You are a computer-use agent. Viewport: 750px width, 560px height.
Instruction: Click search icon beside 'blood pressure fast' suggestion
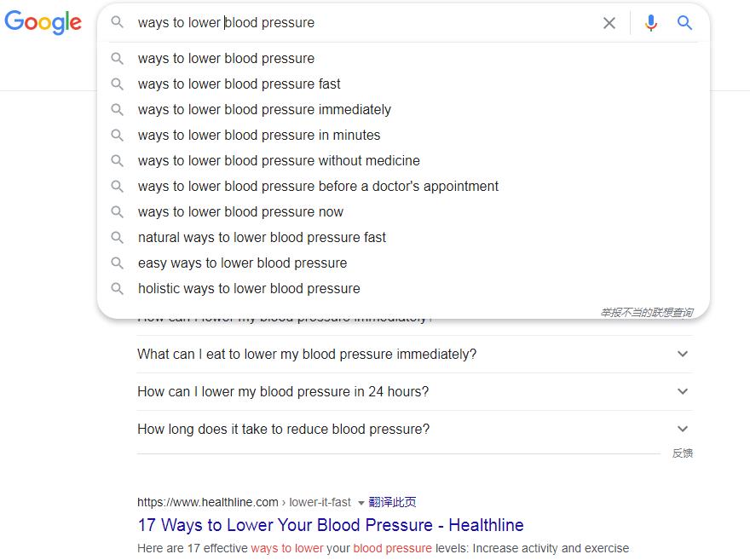click(118, 84)
